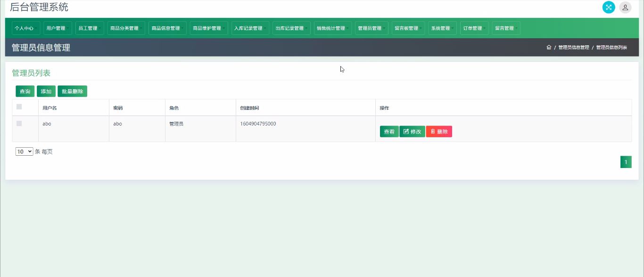Image resolution: width=644 pixels, height=277 pixels.
Task: Open the 个人中心 menu
Action: pyautogui.click(x=26, y=28)
